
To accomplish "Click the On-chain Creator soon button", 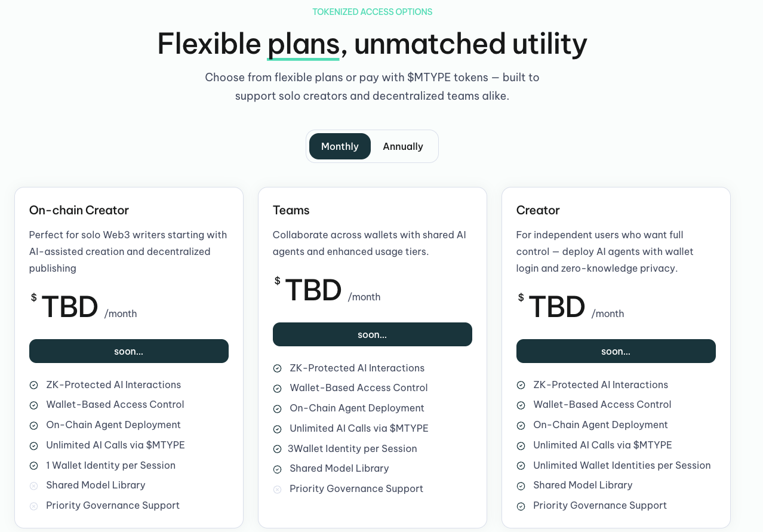I will point(129,351).
